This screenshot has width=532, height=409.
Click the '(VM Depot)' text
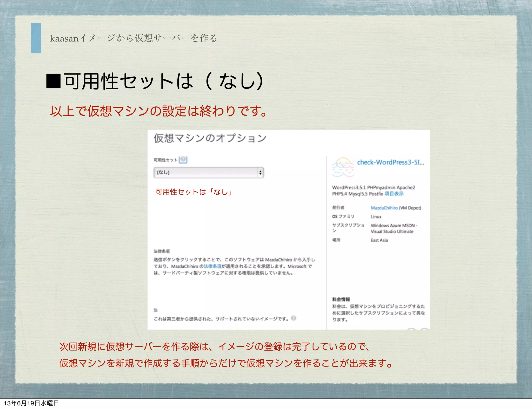pos(410,208)
